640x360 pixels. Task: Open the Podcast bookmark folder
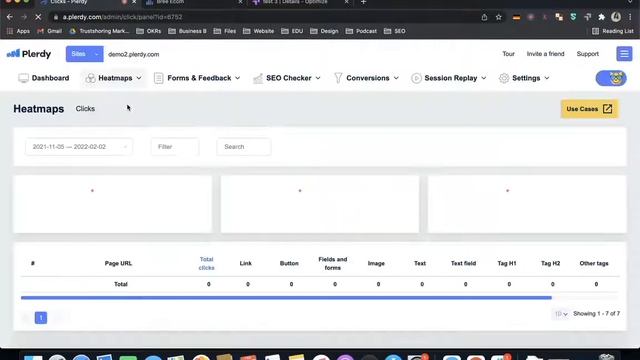[361, 31]
